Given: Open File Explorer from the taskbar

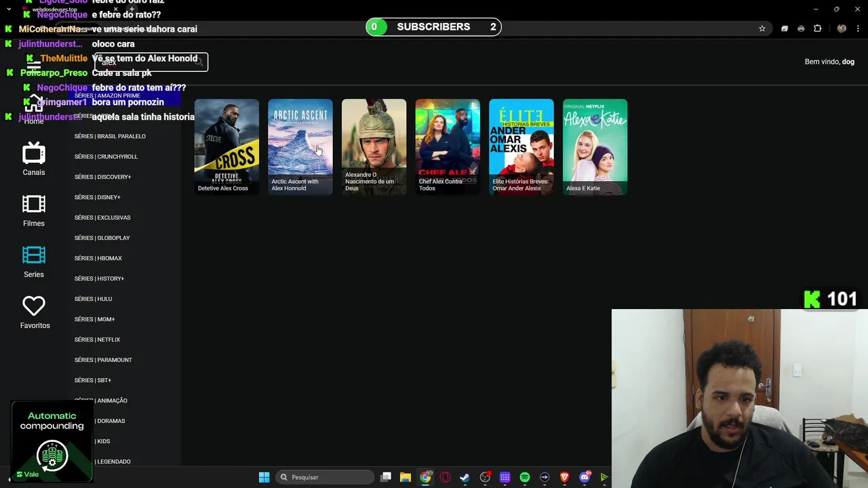Looking at the screenshot, I should click(x=406, y=477).
